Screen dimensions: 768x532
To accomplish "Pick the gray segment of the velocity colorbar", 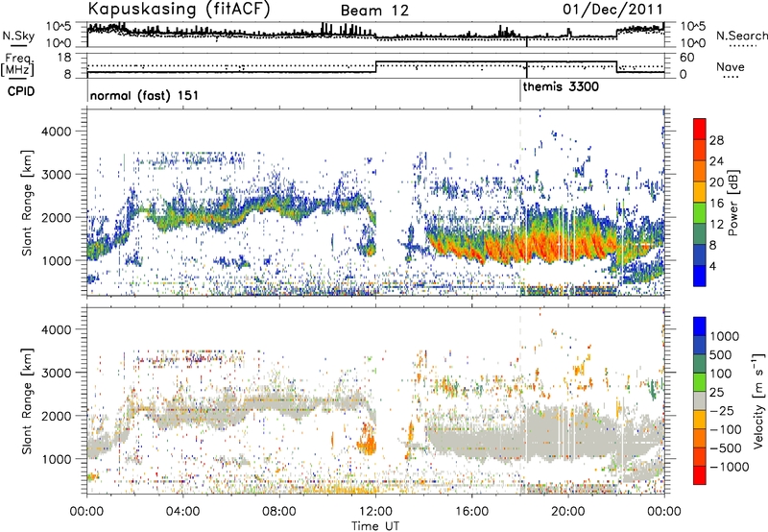I will click(700, 400).
